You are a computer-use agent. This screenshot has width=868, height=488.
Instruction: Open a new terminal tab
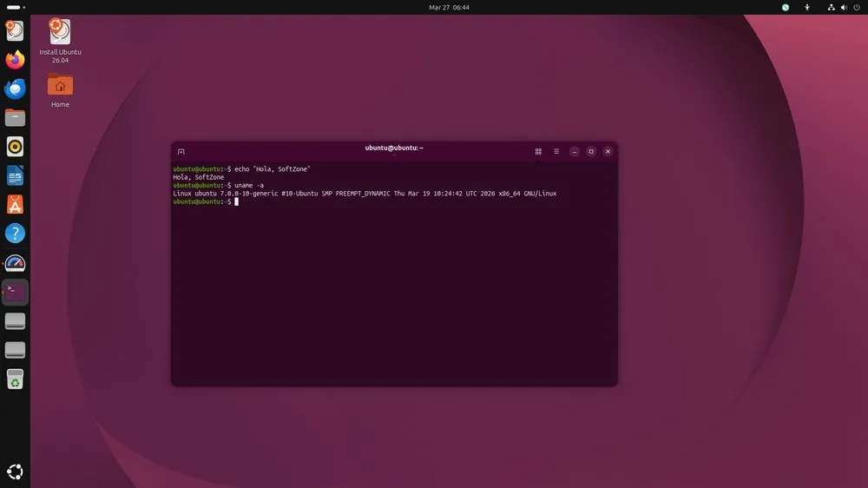(181, 152)
